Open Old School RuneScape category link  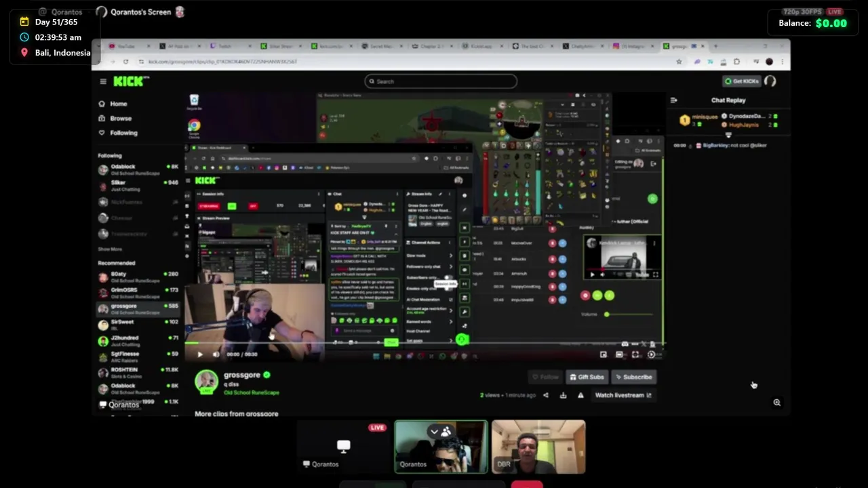252,392
